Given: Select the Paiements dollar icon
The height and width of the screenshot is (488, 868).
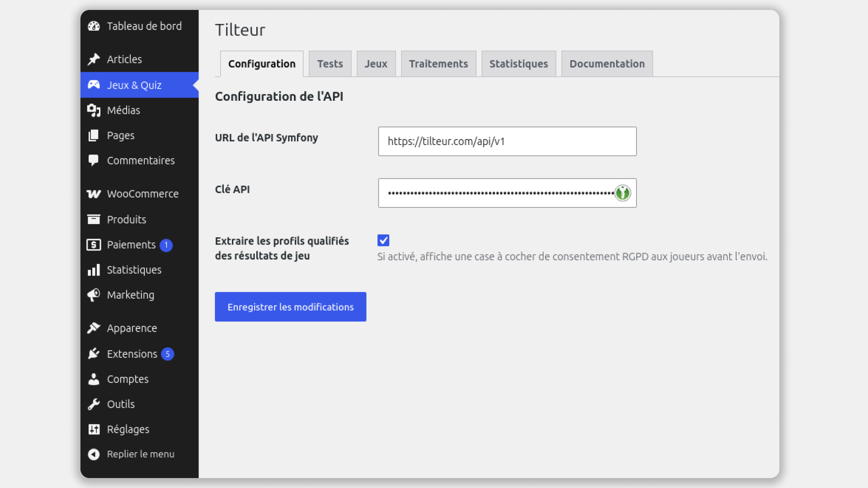Looking at the screenshot, I should 94,245.
